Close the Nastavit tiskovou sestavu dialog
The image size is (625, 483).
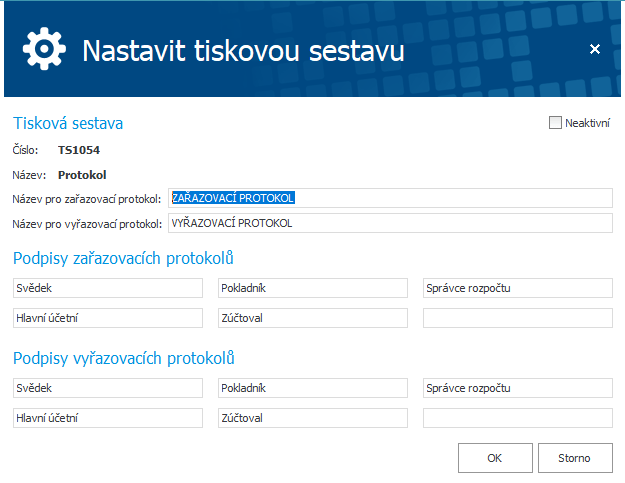point(595,49)
